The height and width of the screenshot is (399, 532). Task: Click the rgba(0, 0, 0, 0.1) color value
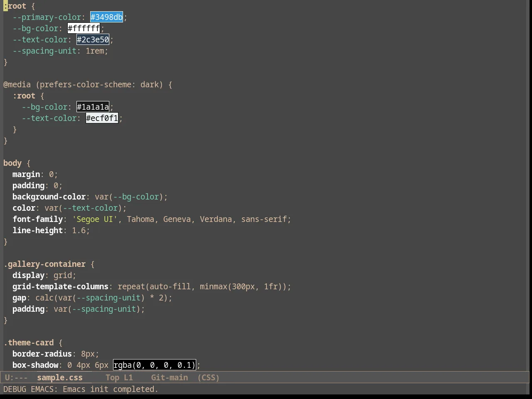tap(154, 365)
